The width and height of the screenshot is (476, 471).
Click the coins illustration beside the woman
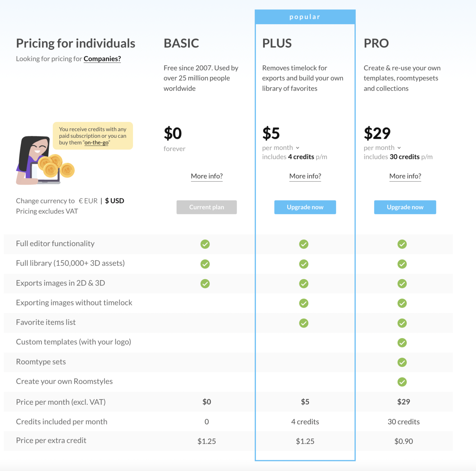(x=56, y=166)
